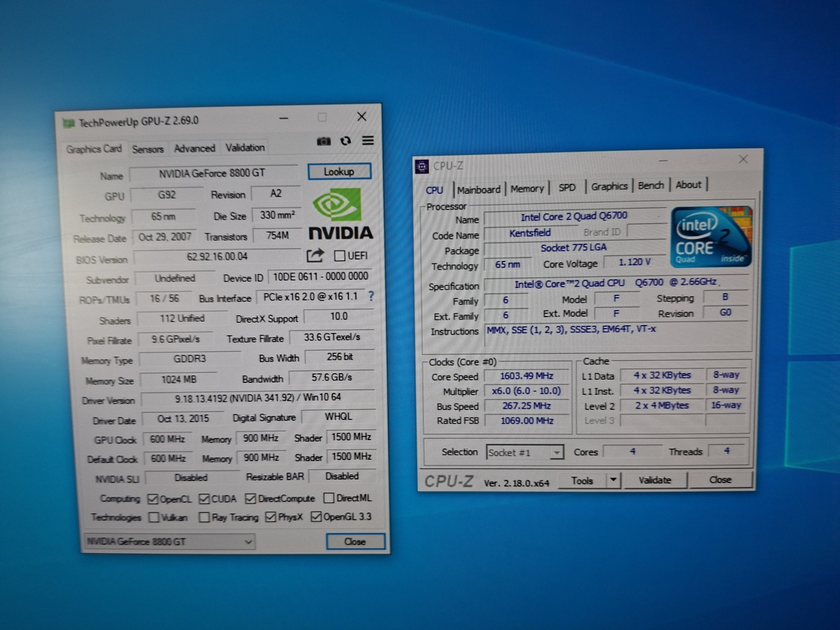Toggle the OpenCL checkbox

153,499
